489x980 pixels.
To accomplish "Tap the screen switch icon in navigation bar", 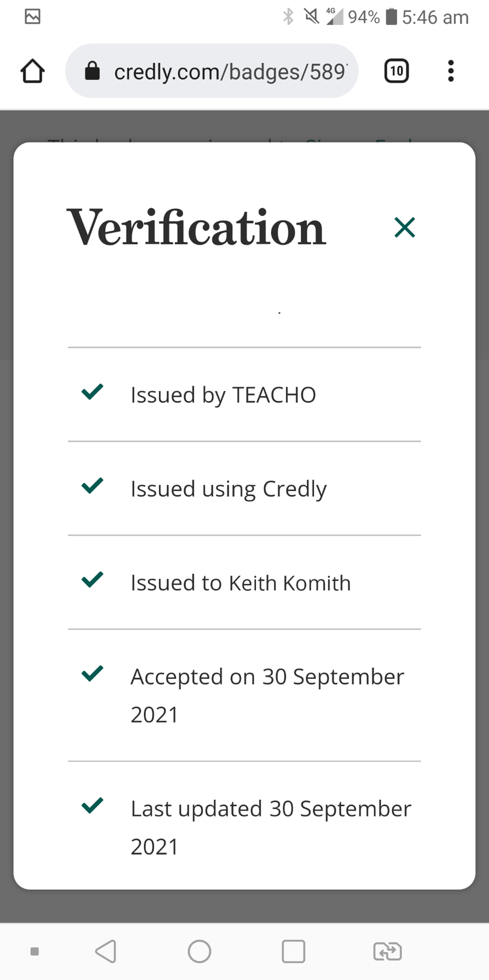I will pos(387,951).
